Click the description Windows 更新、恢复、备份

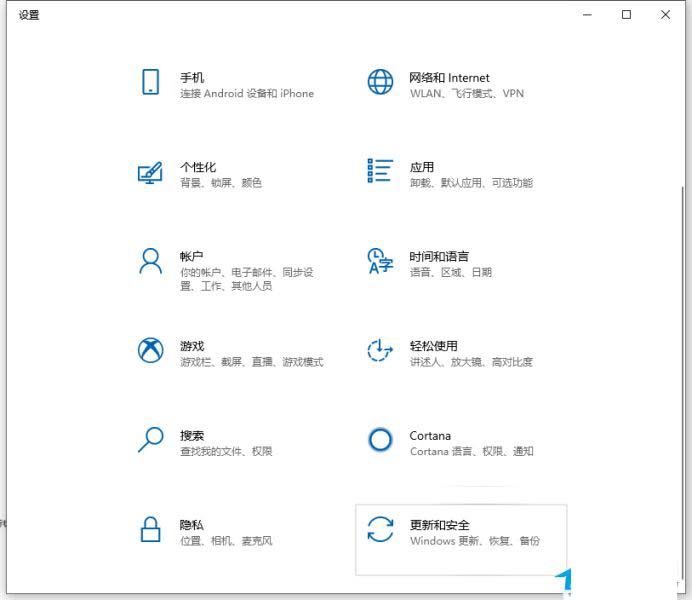[475, 541]
